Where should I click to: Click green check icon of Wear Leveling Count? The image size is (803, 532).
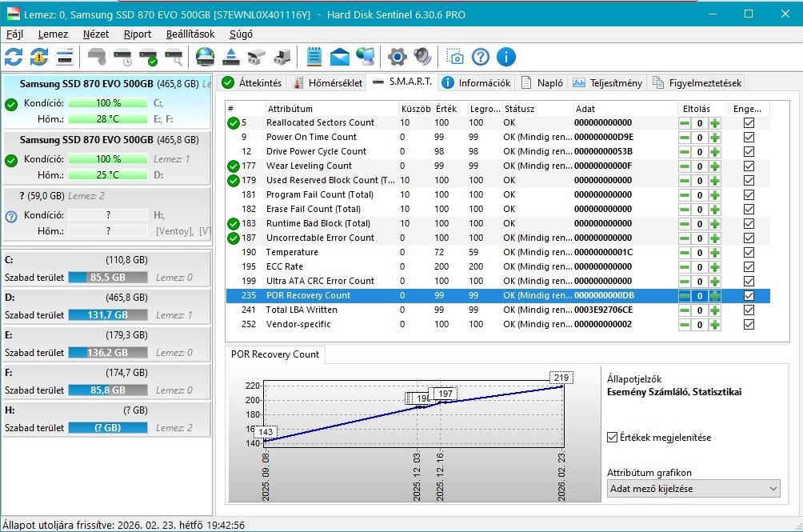pos(233,166)
